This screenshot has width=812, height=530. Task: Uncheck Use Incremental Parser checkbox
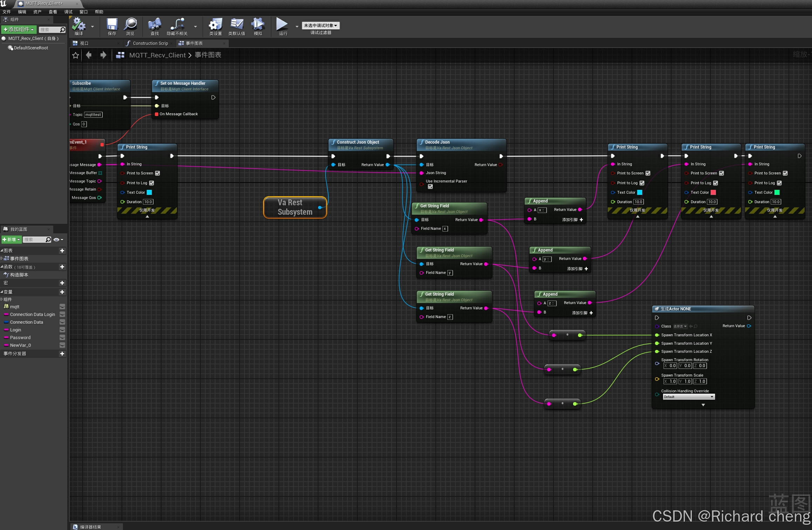(x=430, y=187)
